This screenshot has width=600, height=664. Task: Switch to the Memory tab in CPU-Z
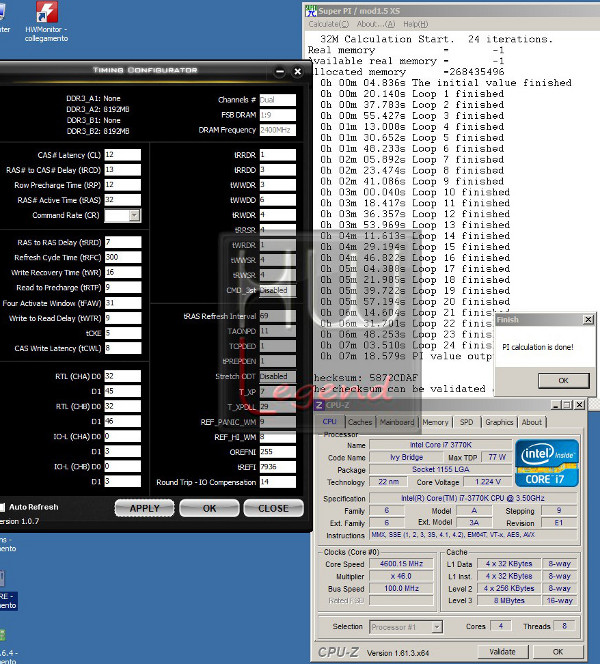click(435, 422)
